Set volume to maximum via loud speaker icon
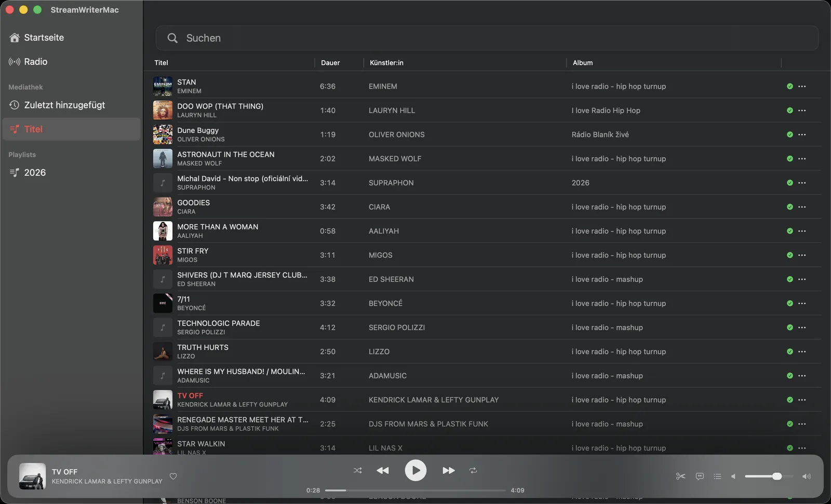This screenshot has width=831, height=504. [x=807, y=476]
